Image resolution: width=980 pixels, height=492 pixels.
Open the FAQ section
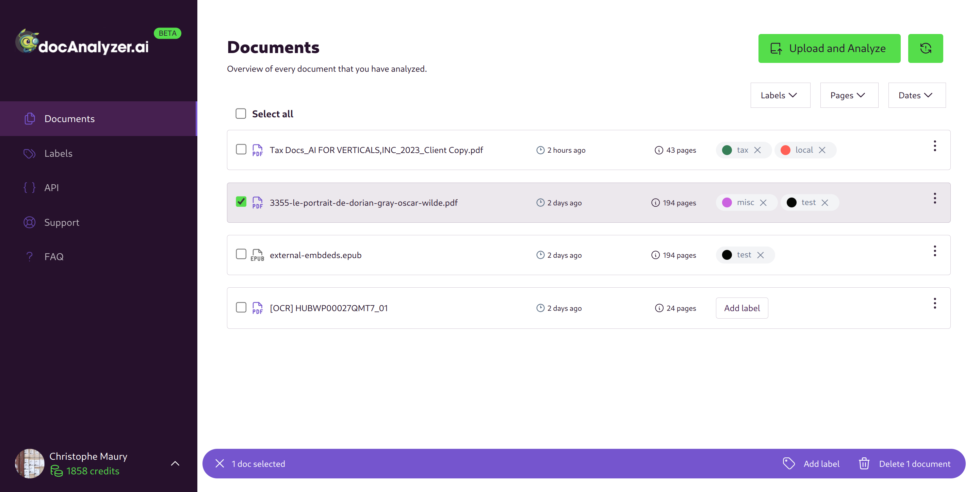pyautogui.click(x=54, y=256)
